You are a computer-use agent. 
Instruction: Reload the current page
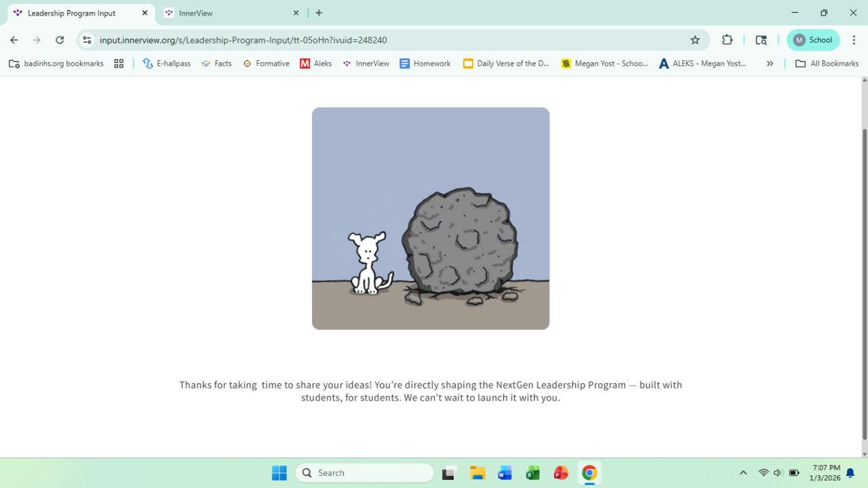(x=60, y=40)
